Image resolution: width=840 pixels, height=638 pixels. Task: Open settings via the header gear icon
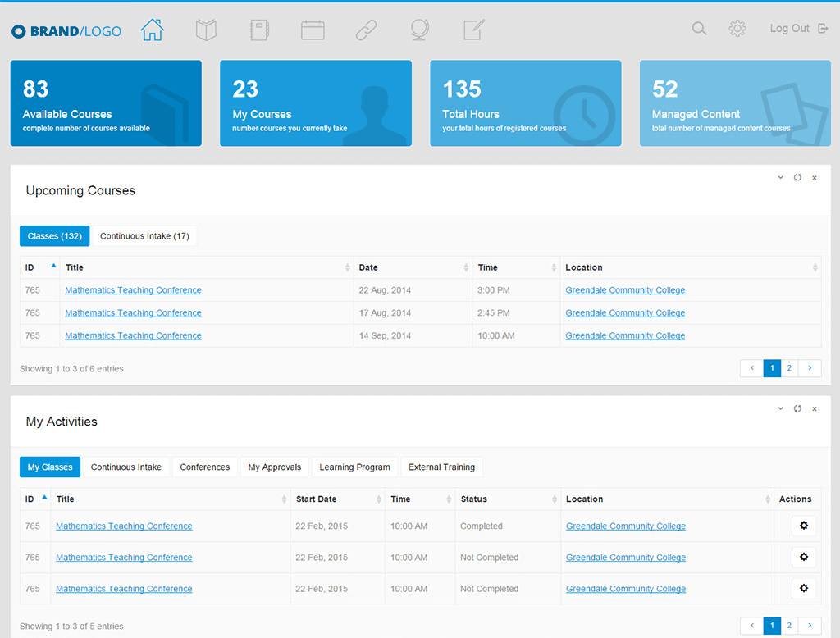tap(737, 29)
